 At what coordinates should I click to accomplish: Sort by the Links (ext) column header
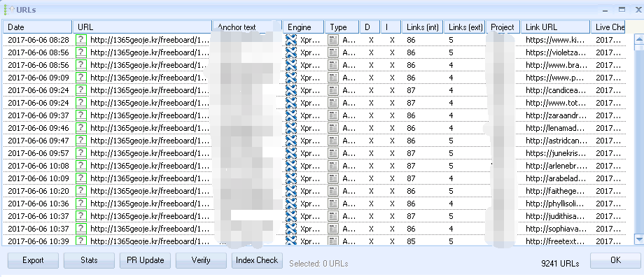pyautogui.click(x=465, y=27)
